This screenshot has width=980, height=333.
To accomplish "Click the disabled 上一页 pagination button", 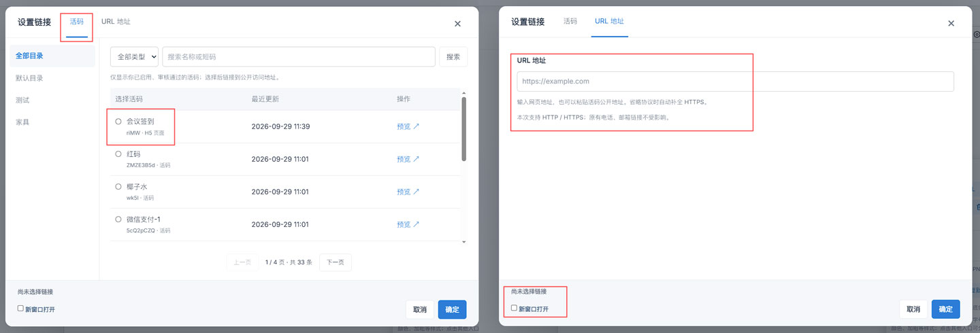I will (242, 262).
